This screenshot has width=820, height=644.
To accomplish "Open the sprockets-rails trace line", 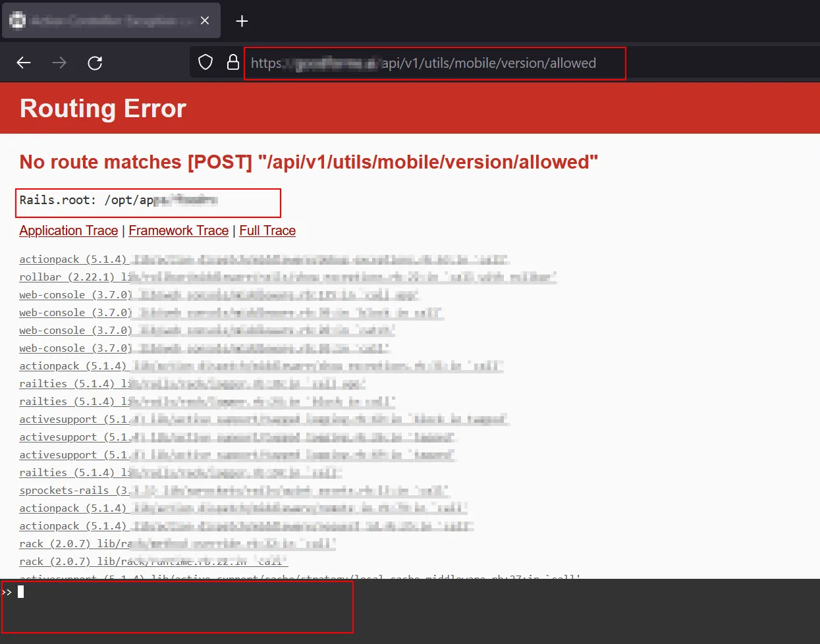I will pyautogui.click(x=234, y=491).
